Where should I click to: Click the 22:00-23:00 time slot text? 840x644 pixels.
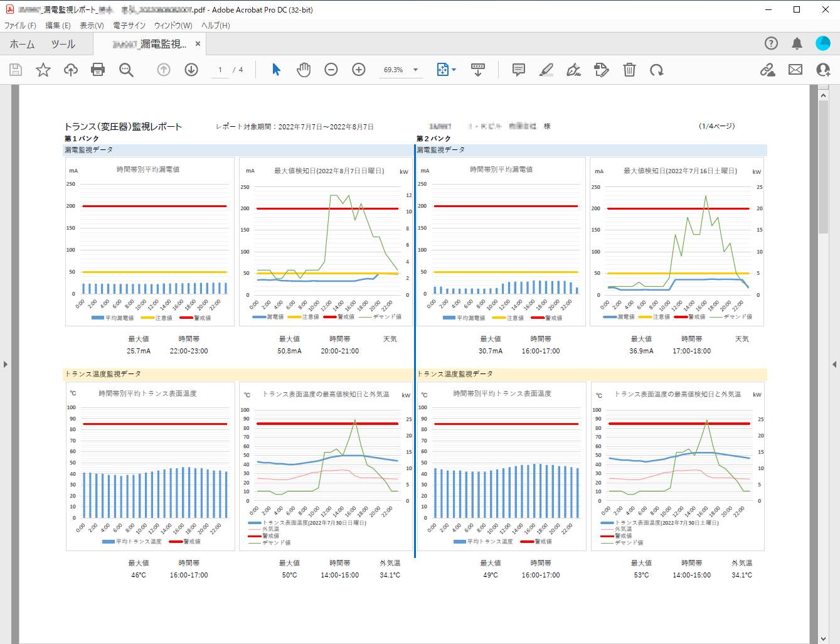pyautogui.click(x=189, y=351)
